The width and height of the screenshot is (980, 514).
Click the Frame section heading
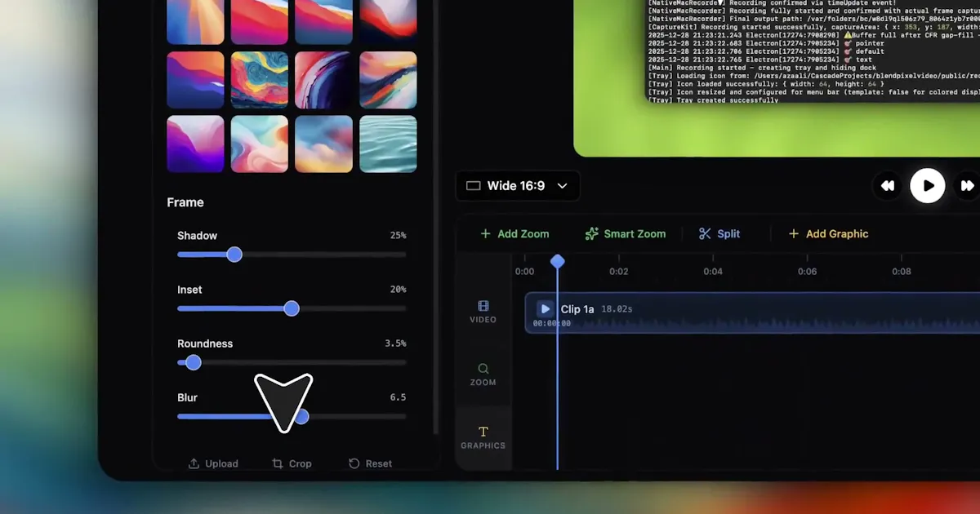click(x=185, y=202)
